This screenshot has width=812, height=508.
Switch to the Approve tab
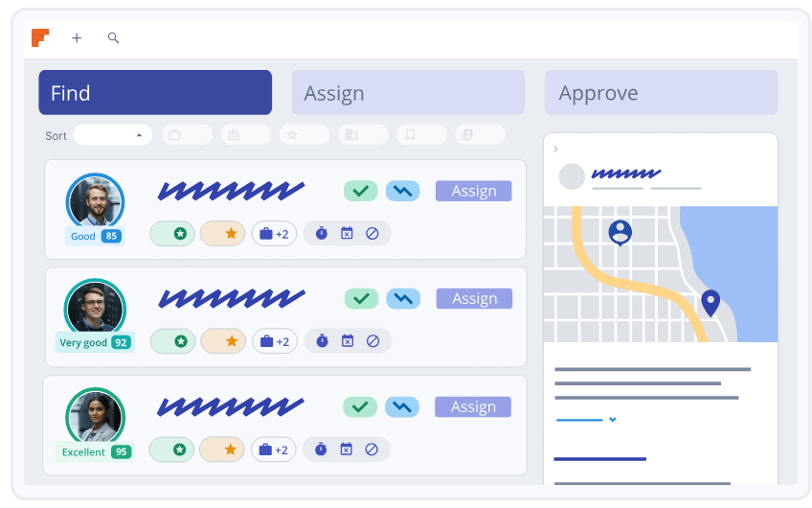pos(661,93)
